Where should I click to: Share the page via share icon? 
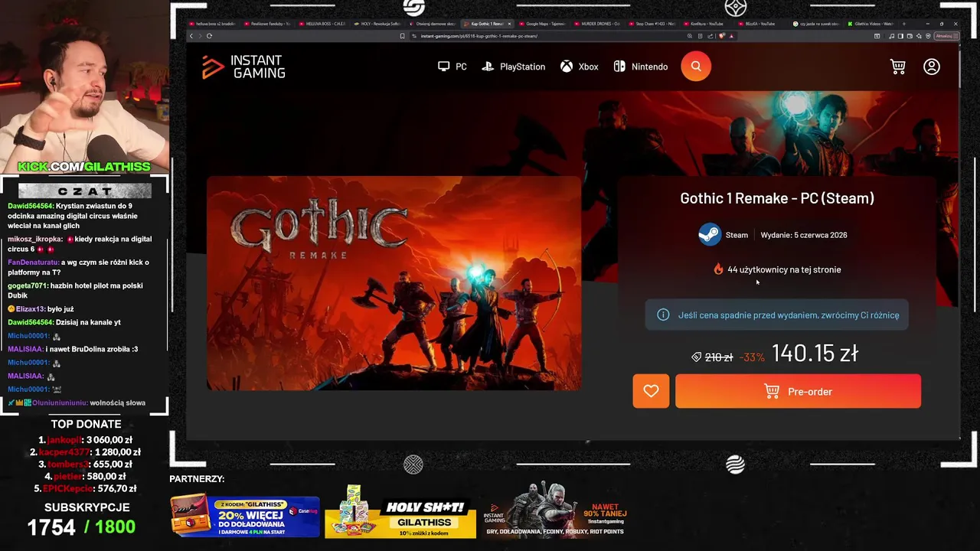pos(710,36)
